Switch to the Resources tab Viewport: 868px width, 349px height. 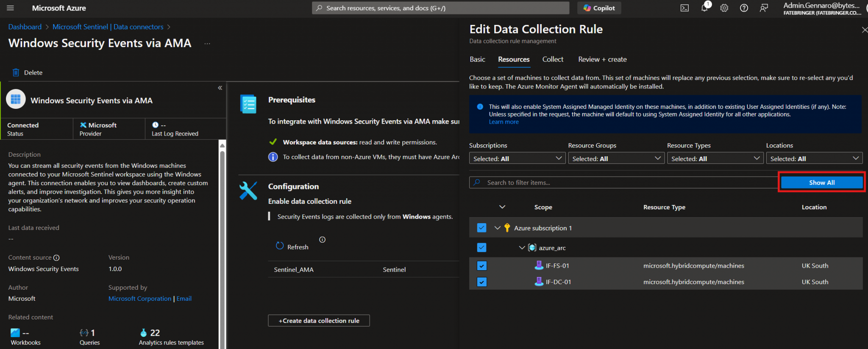[x=514, y=59]
